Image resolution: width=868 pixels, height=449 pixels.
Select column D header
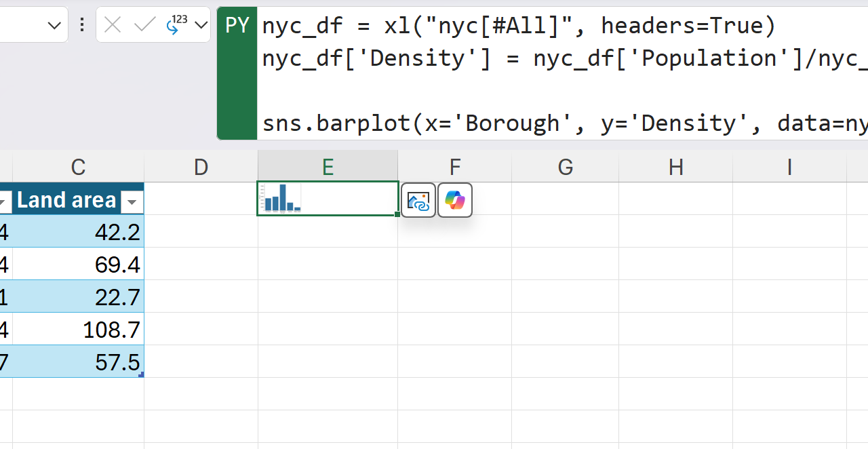click(x=201, y=167)
